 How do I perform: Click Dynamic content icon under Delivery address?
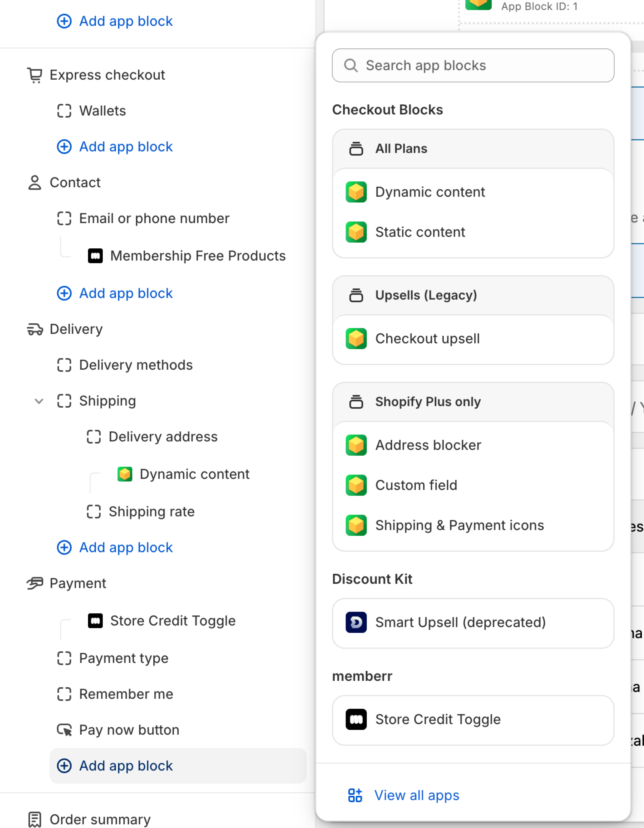point(125,474)
